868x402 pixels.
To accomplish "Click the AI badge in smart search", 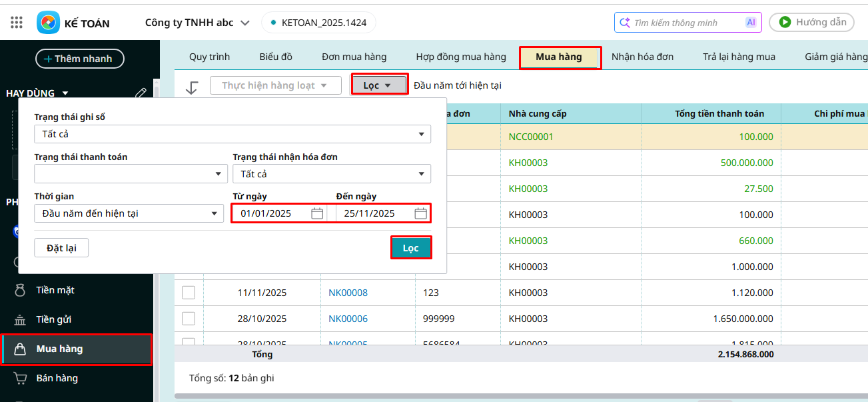I will (751, 23).
